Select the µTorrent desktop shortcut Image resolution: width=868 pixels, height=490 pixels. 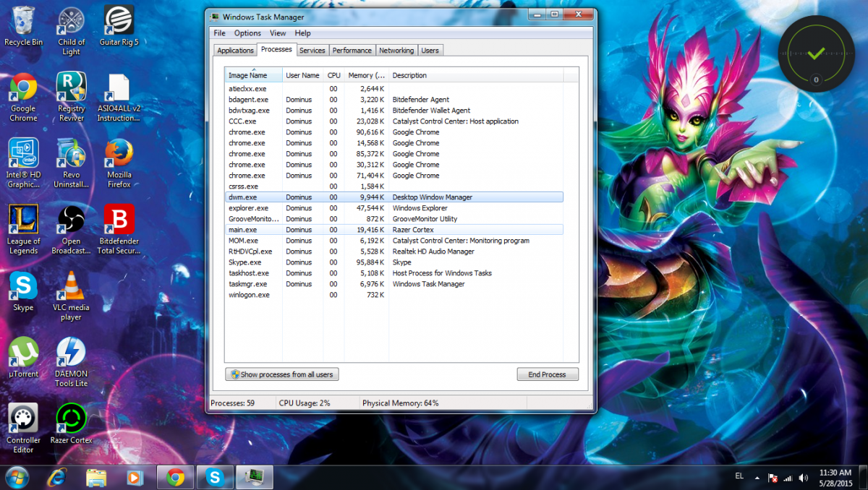point(23,358)
